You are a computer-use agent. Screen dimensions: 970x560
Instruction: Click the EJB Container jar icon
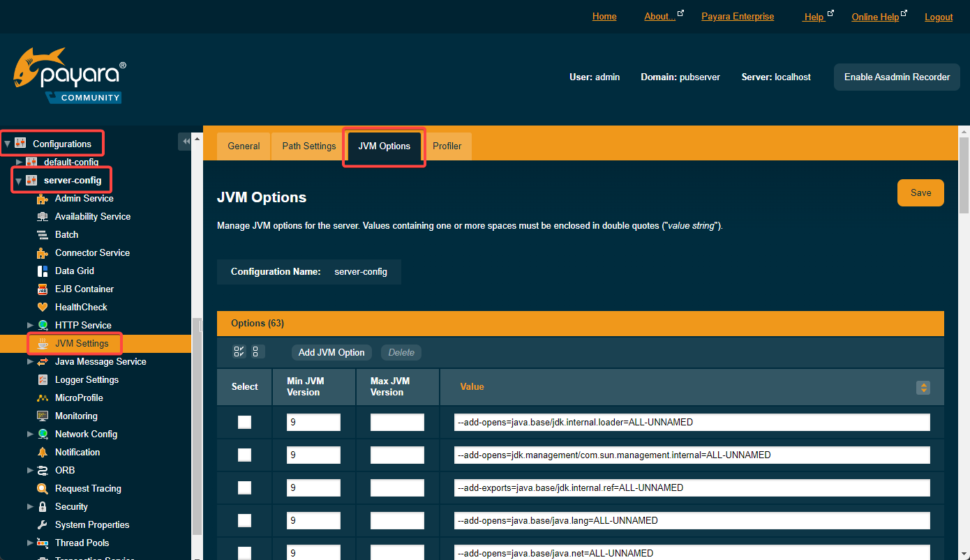(x=43, y=289)
